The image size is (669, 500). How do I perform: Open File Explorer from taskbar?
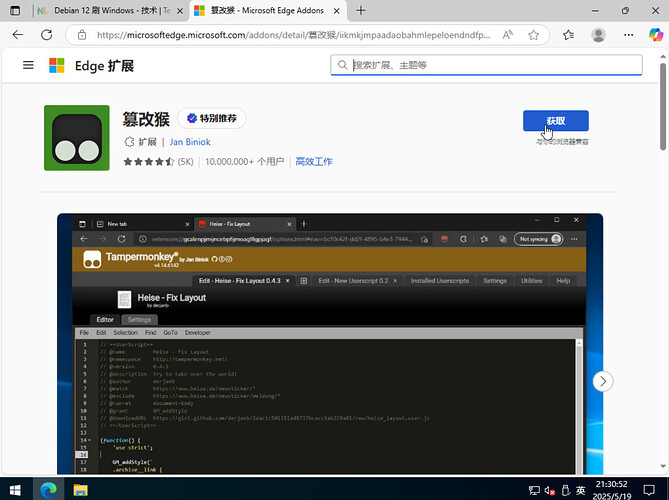pos(80,489)
